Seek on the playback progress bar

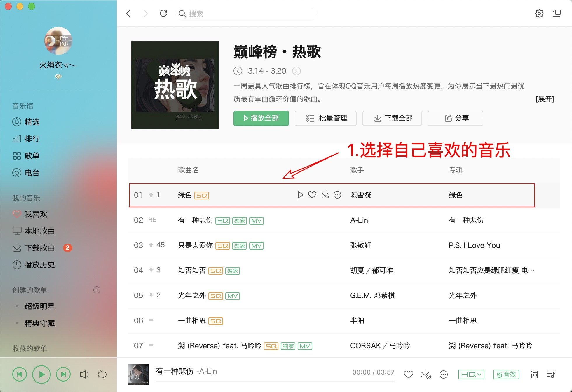[275, 381]
